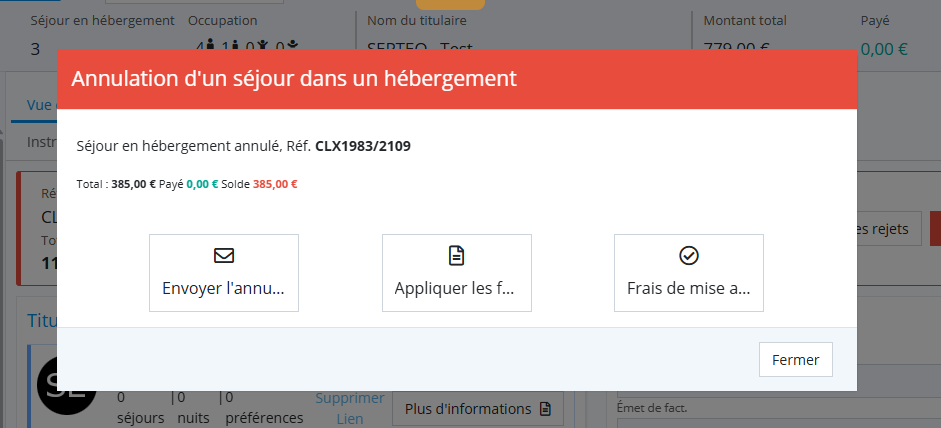Close the dialog with Fermer button
Viewport: 941px width, 428px height.
[x=795, y=360]
